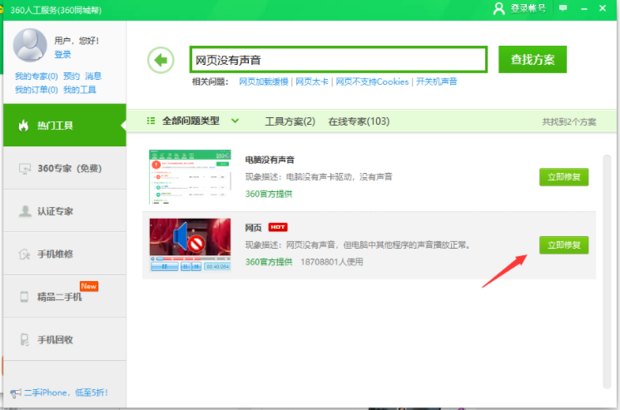
Task: Click the 二手iPhone, 低至5折 ad link
Action: pos(66,393)
